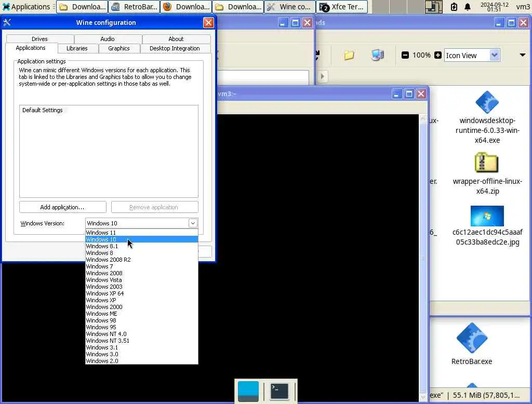The width and height of the screenshot is (532, 404).
Task: Select the Applications tab
Action: tap(31, 48)
